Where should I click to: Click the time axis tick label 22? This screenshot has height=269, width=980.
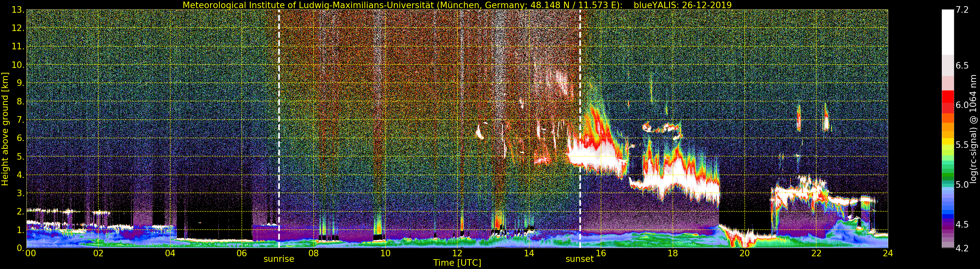pos(816,253)
